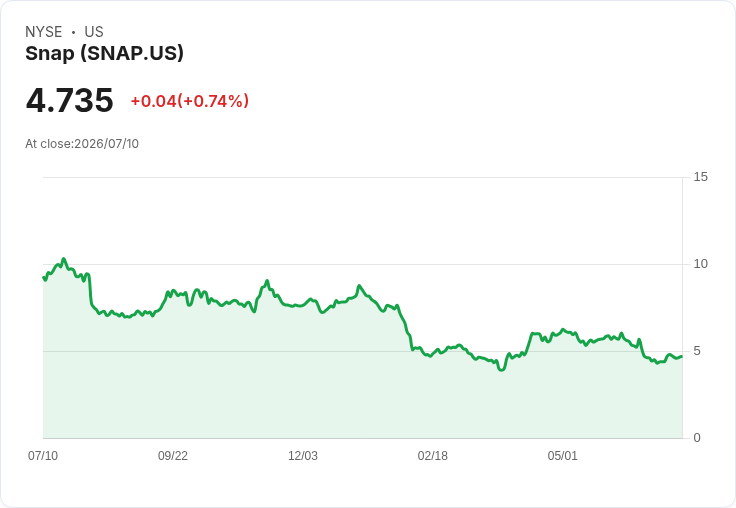Screen dimensions: 736x508
Task: Click the 0 y-axis value label
Action: 698,438
